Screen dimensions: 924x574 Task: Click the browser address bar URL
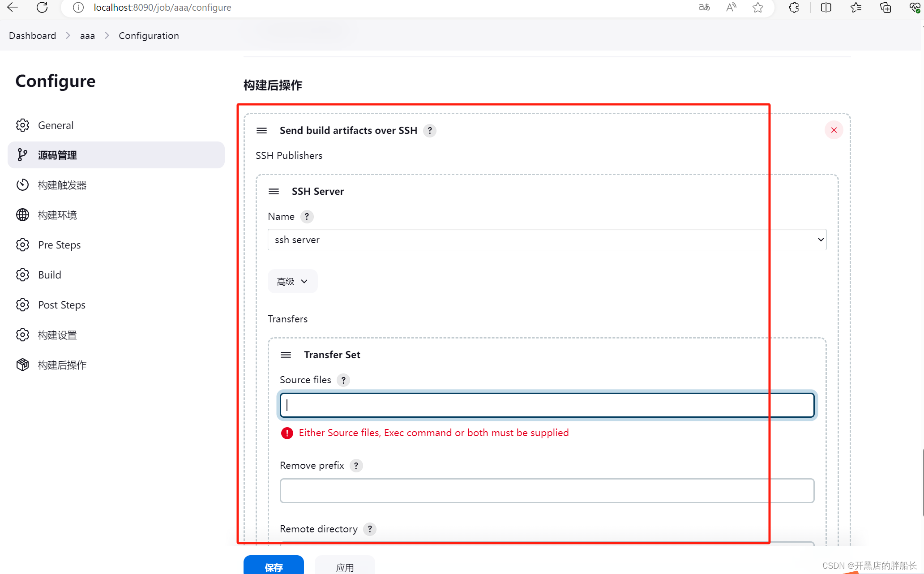(163, 8)
